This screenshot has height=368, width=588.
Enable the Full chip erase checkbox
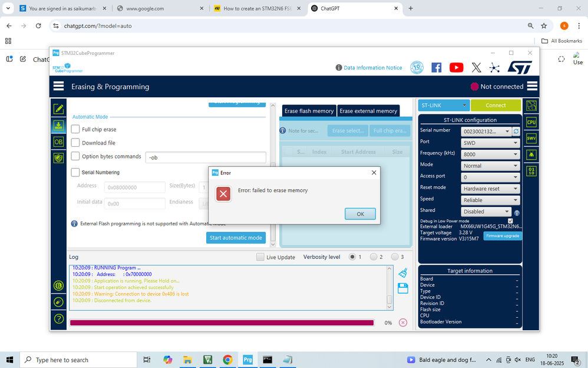pyautogui.click(x=75, y=129)
